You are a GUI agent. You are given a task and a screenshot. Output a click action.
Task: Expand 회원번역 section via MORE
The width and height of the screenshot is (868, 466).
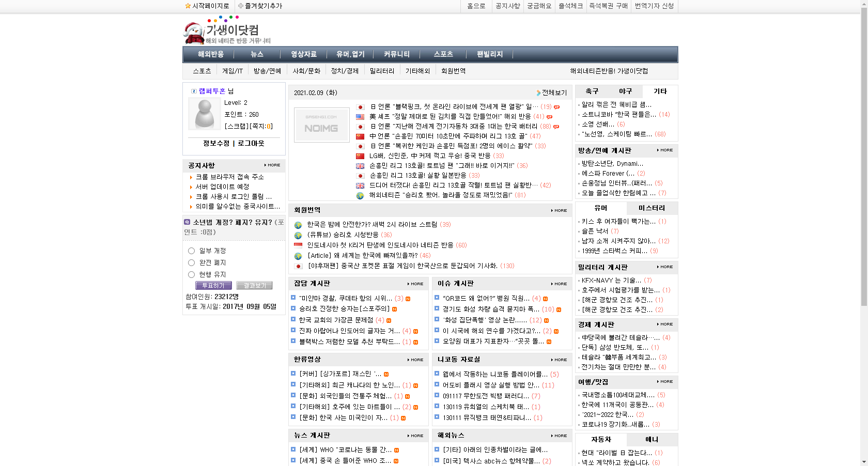559,210
